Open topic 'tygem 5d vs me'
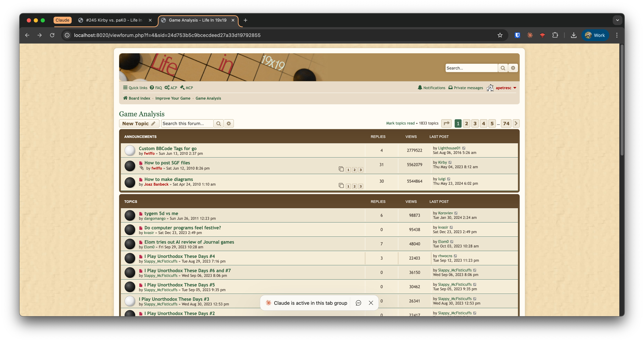 161,213
